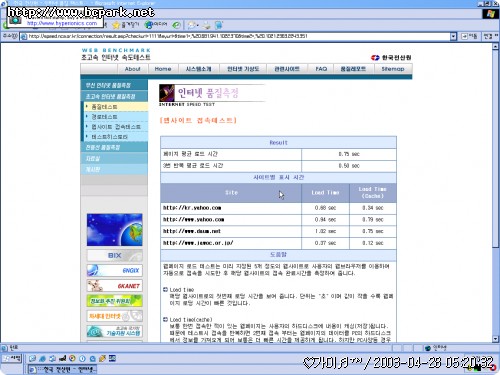Open the Media toolbar button
This screenshot has height=375, width=500.
156,25
